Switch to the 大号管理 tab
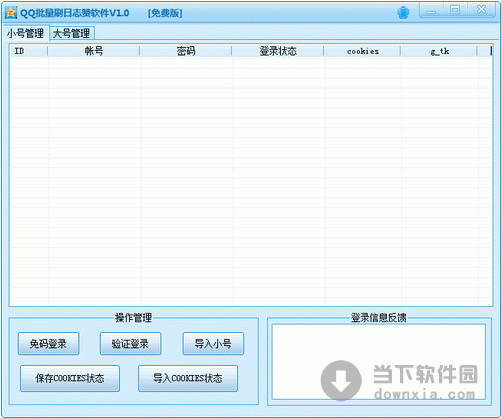The image size is (501, 418). (x=71, y=33)
